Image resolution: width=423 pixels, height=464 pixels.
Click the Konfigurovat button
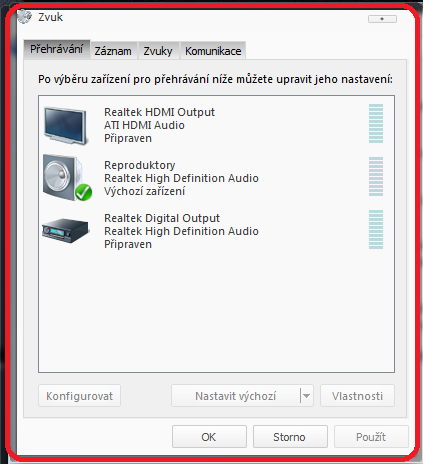(79, 396)
